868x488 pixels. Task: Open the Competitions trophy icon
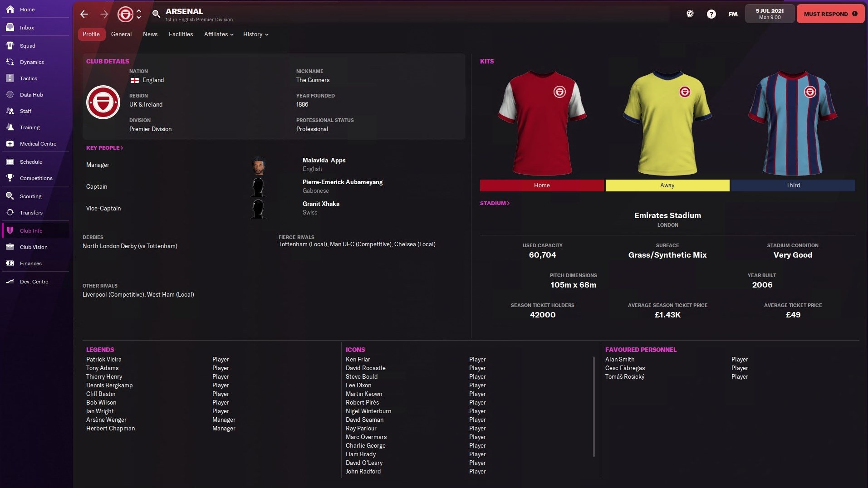click(x=10, y=178)
